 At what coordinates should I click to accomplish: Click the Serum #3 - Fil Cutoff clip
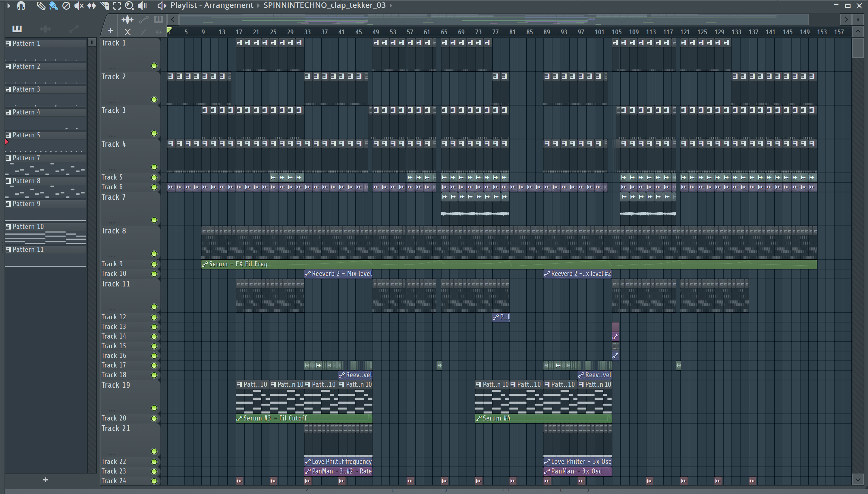304,418
